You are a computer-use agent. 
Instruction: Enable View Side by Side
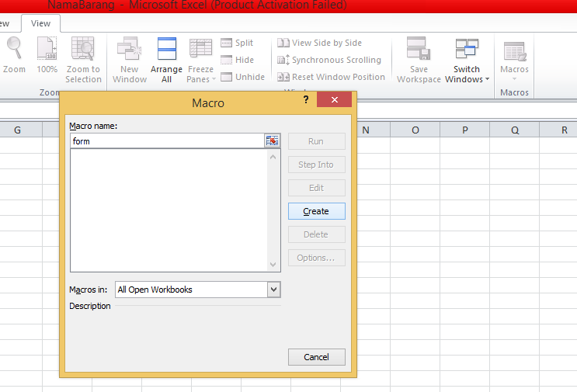pos(319,43)
